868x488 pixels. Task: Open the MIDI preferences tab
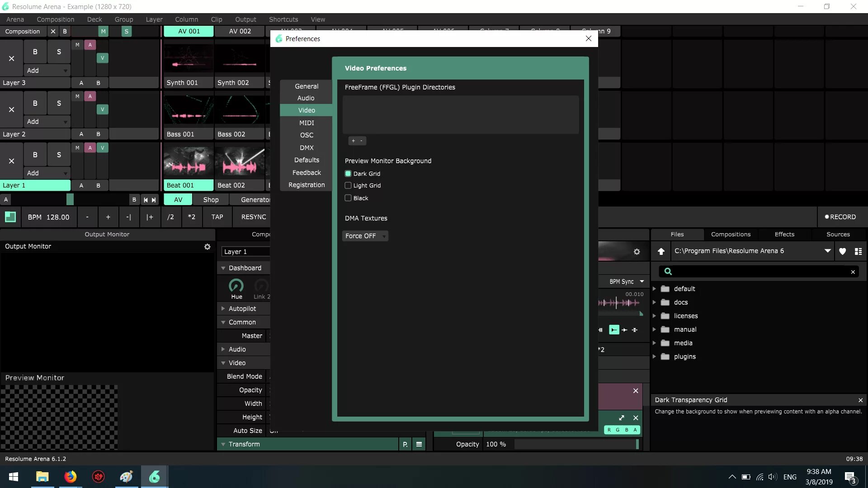(307, 123)
